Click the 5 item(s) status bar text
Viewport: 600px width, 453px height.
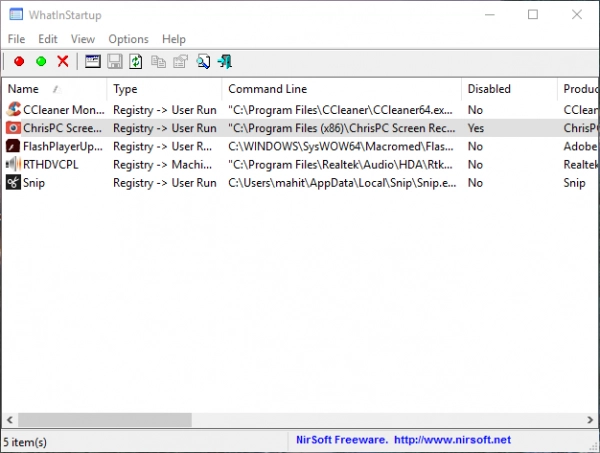click(25, 442)
